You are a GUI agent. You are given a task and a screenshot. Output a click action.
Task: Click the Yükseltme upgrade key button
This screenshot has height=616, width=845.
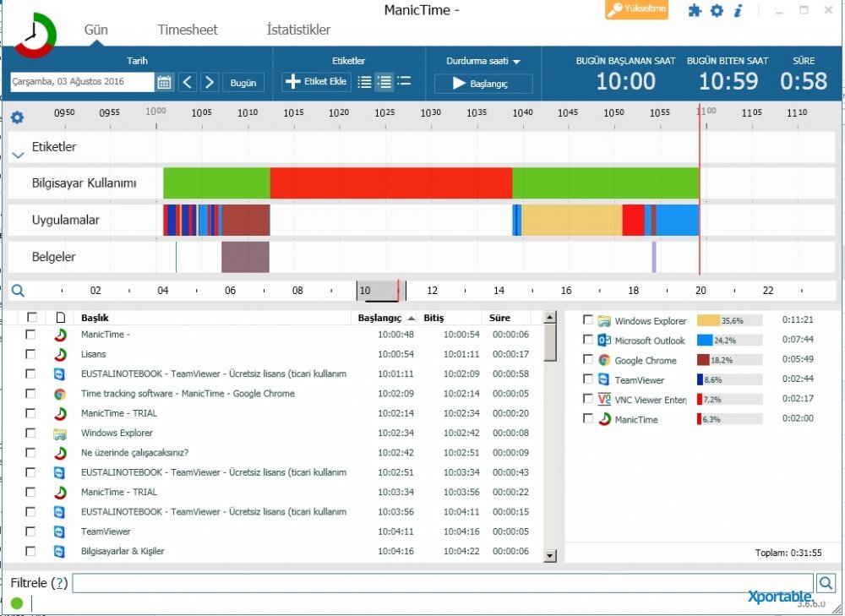click(x=636, y=9)
